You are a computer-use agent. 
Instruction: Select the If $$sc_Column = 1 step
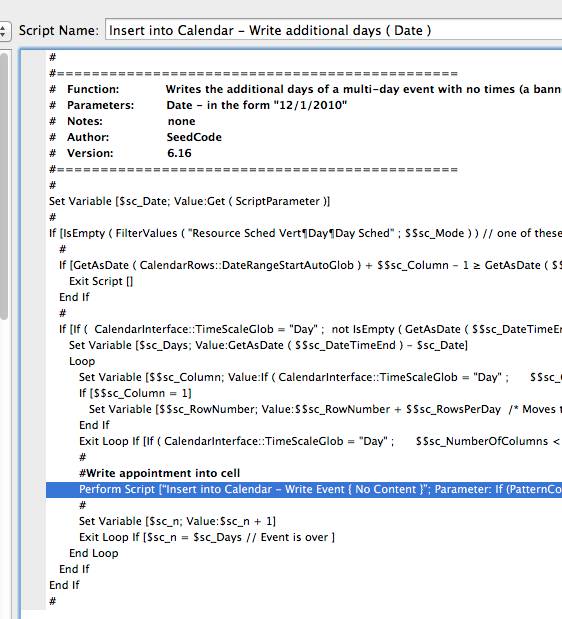[135, 393]
